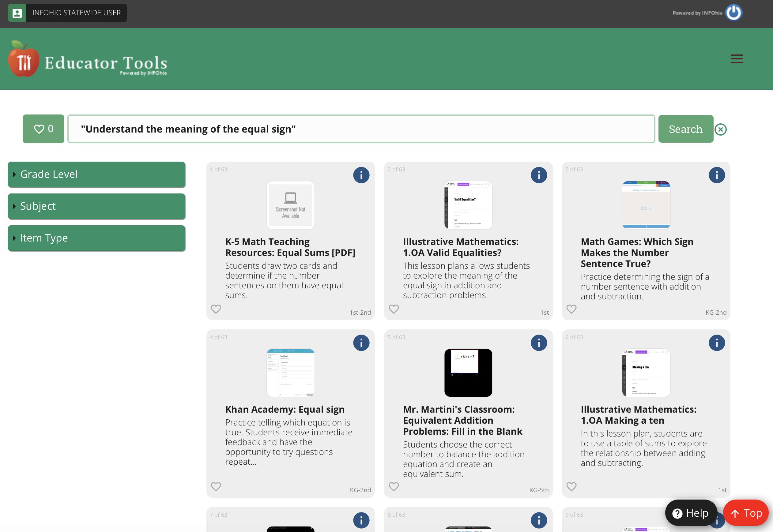The image size is (773, 532).
Task: Click the Search button
Action: click(686, 129)
